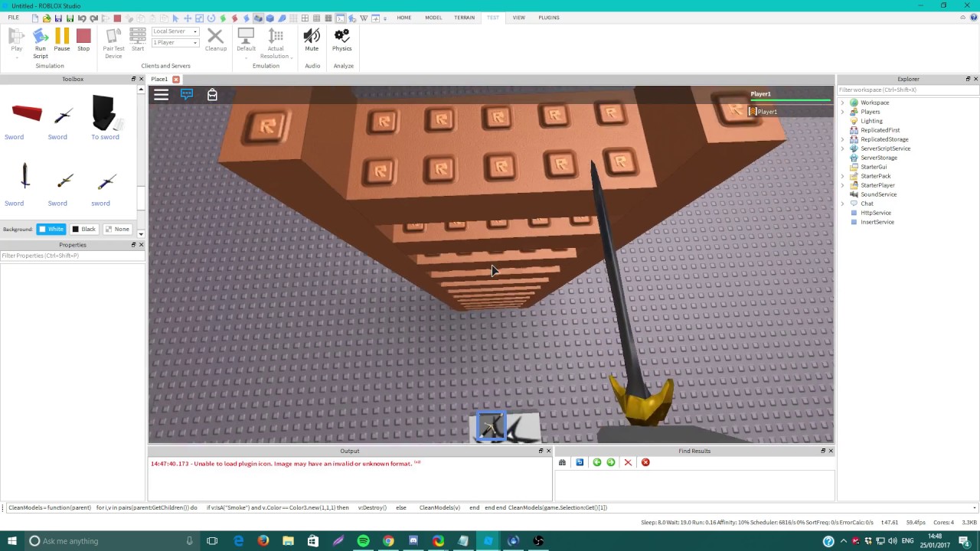Switch to the MODEL ribbon tab
Viewport: 980px width, 551px height.
[433, 18]
